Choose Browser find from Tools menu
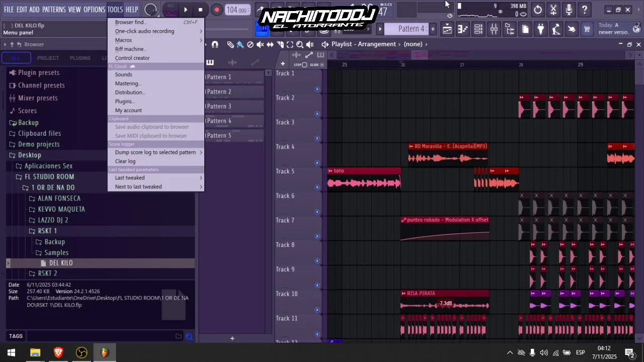Screen dimensions: 644x362 156,22
